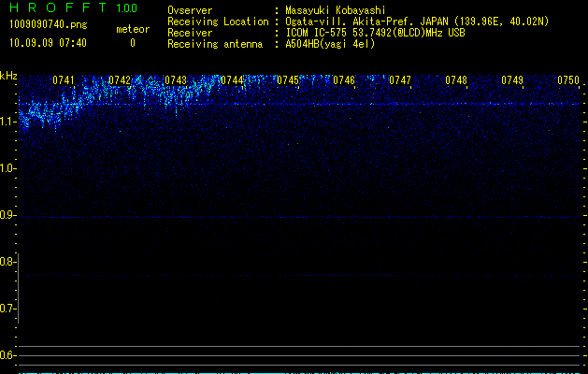Viewport: 588px width, 374px height.
Task: Click the Ovserver label
Action: pos(190,10)
